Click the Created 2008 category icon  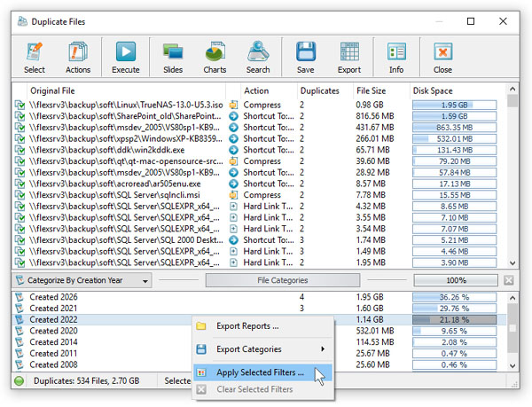click(20, 364)
